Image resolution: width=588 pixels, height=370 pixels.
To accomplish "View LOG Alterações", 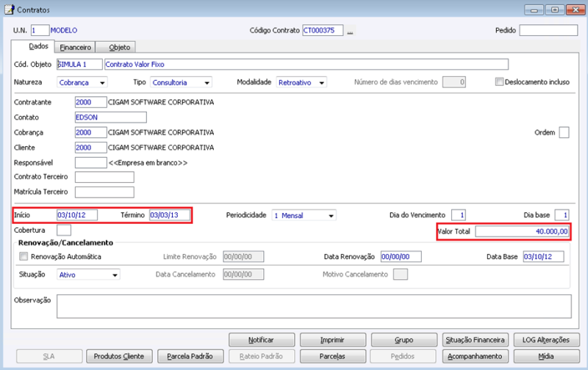I will (x=546, y=340).
